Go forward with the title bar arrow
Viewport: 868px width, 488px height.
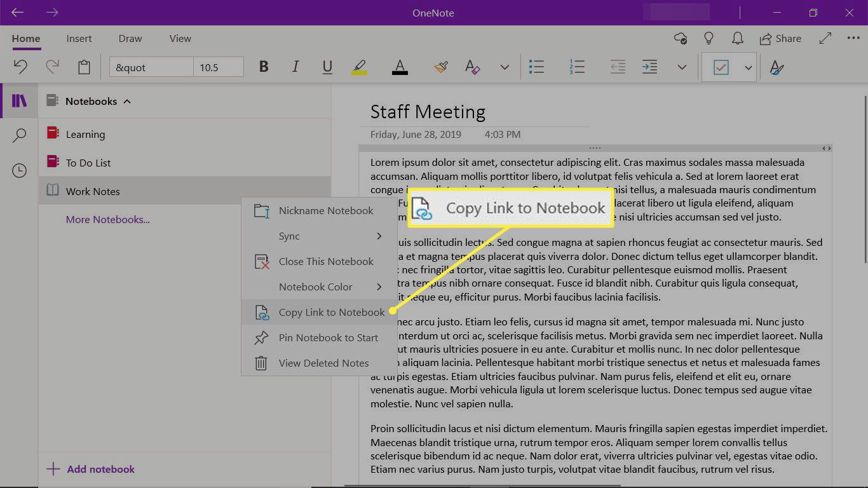click(x=52, y=13)
